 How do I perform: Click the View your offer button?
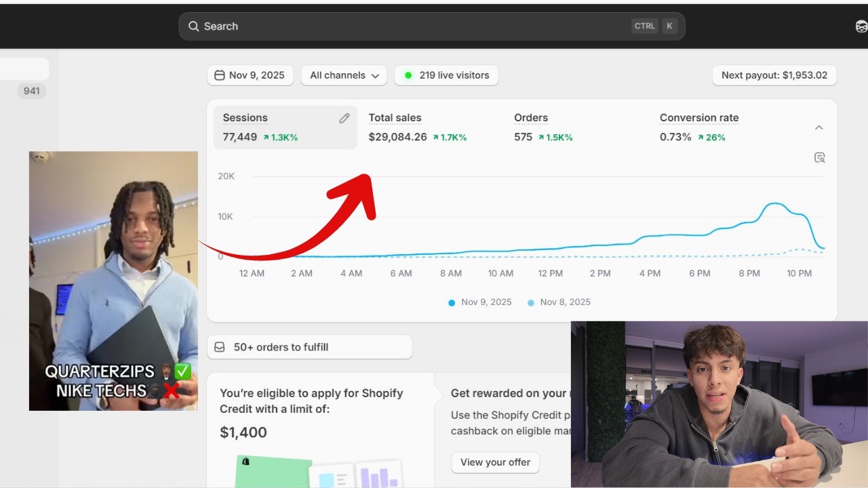click(x=495, y=462)
